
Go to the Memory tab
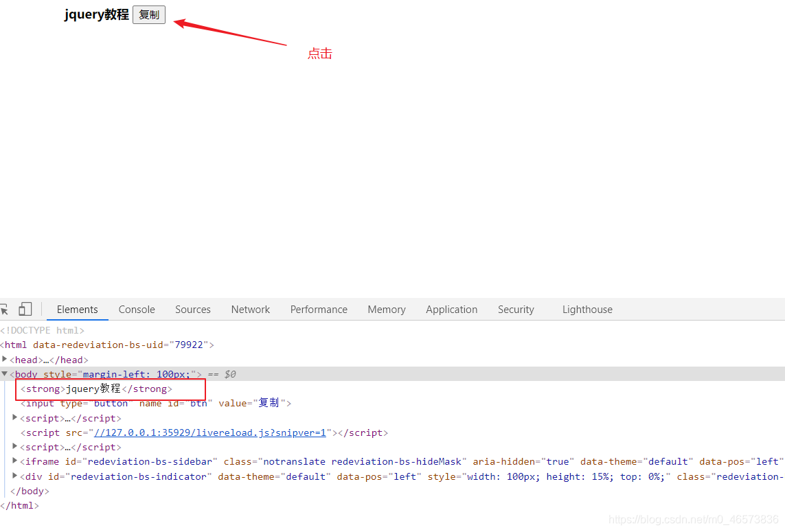[x=387, y=310]
